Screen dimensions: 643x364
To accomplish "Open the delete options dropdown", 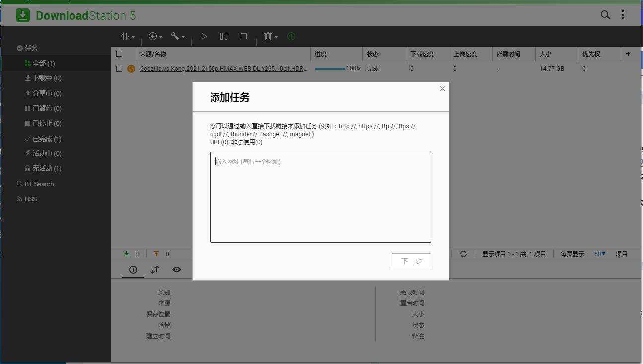I will pyautogui.click(x=270, y=36).
